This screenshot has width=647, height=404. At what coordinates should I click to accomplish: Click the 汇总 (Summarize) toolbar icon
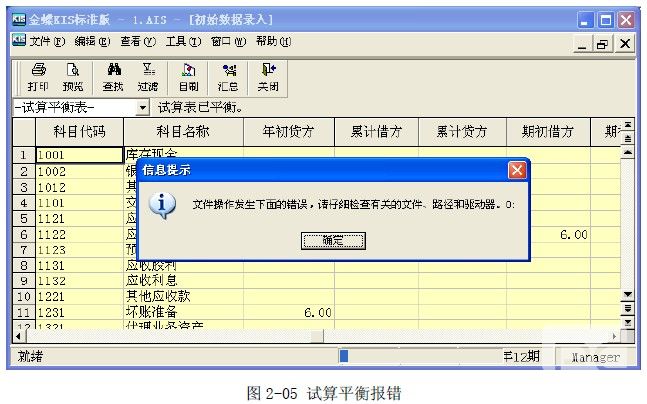pyautogui.click(x=229, y=76)
